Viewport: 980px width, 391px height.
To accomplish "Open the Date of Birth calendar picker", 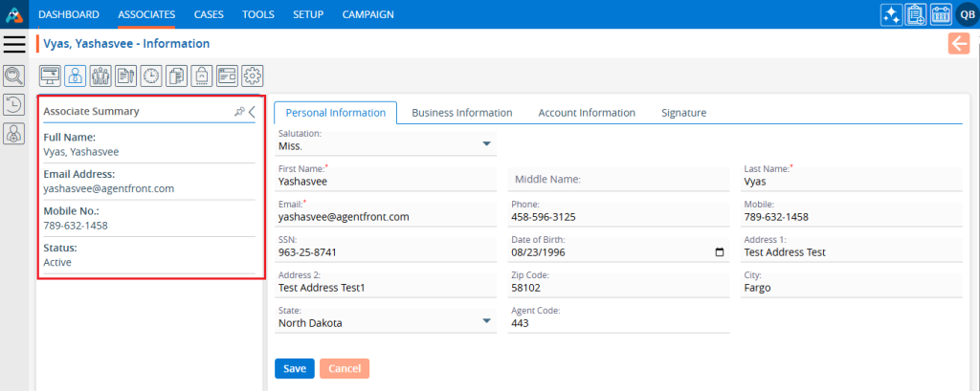I will click(x=720, y=252).
